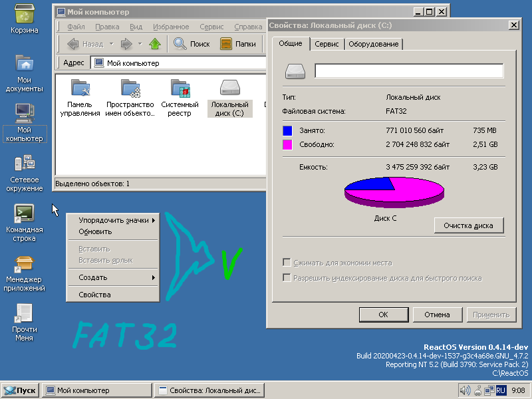The width and height of the screenshot is (532, 399).
Task: Open Поиск in the explorer toolbar
Action: 192,44
